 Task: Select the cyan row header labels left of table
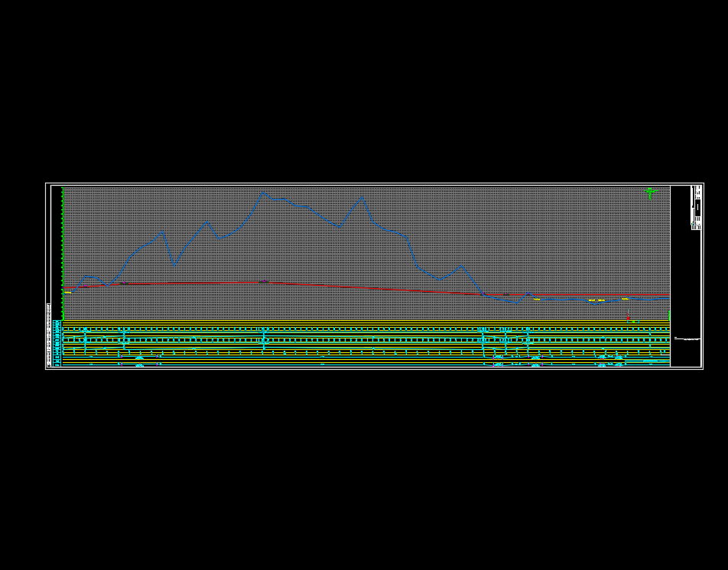(x=57, y=344)
